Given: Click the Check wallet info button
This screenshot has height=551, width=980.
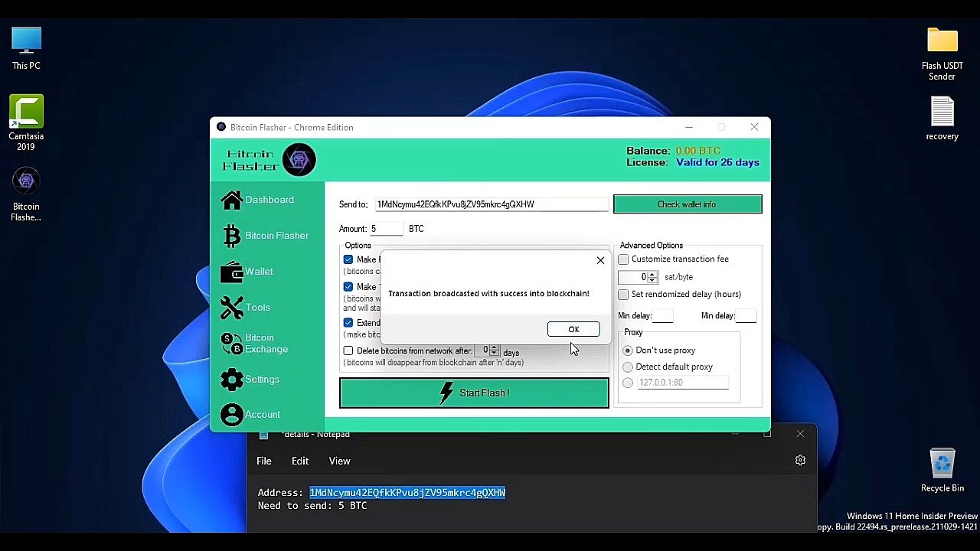Looking at the screenshot, I should tap(687, 204).
